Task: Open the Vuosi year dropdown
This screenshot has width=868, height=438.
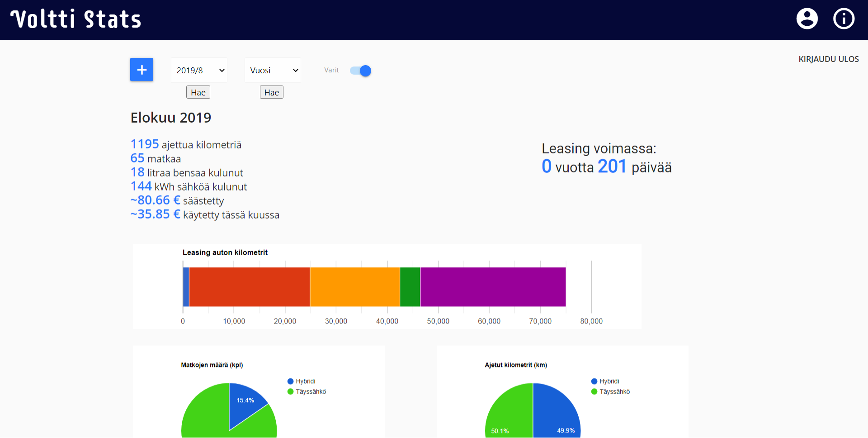Action: click(x=273, y=70)
